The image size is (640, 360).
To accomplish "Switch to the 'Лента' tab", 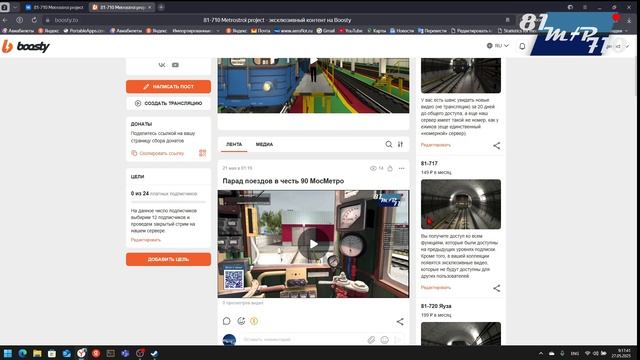I will point(234,144).
